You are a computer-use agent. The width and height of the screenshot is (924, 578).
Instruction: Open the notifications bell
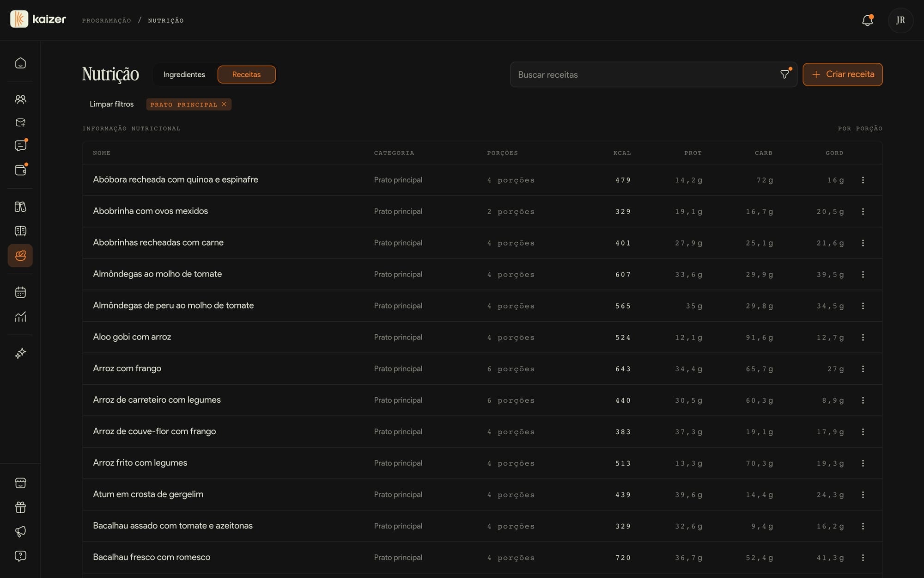(867, 20)
